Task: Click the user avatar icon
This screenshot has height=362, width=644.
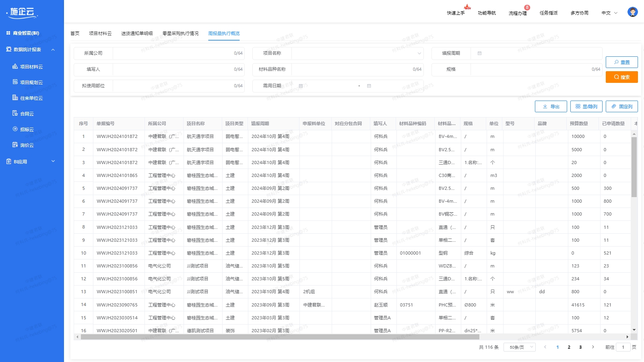Action: tap(632, 12)
